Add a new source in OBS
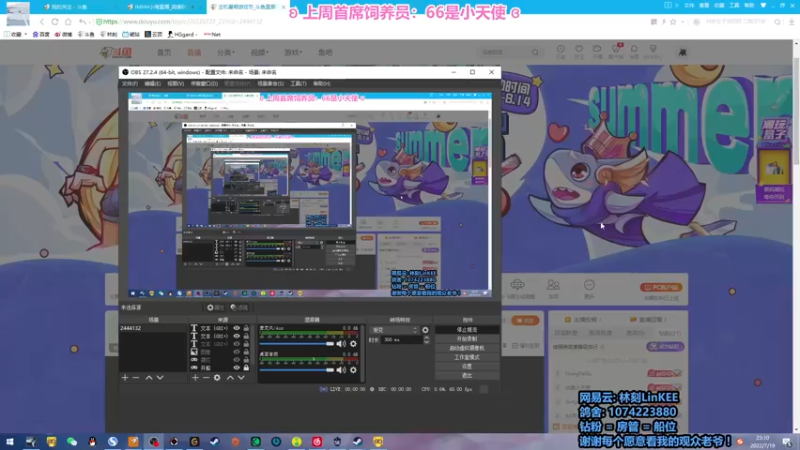Image resolution: width=800 pixels, height=450 pixels. click(x=195, y=378)
